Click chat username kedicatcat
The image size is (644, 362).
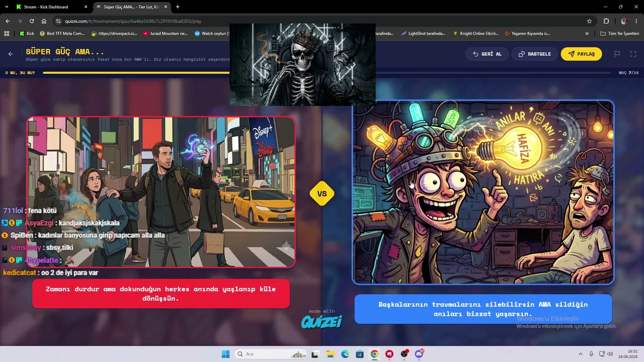(x=20, y=273)
